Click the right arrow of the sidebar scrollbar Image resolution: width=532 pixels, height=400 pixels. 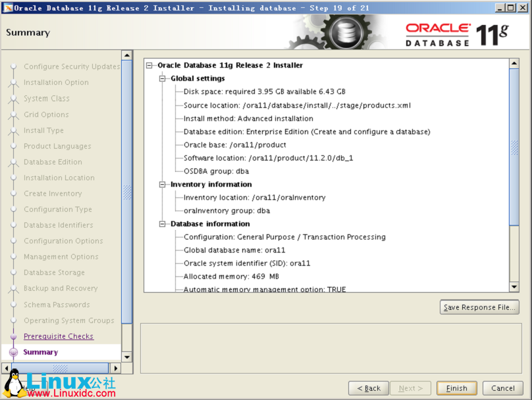(115, 369)
